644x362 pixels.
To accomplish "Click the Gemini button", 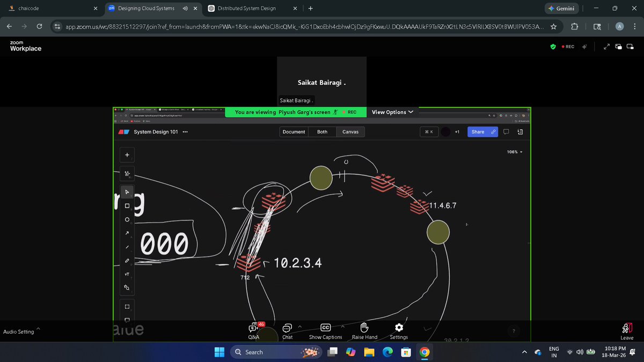I will [561, 9].
